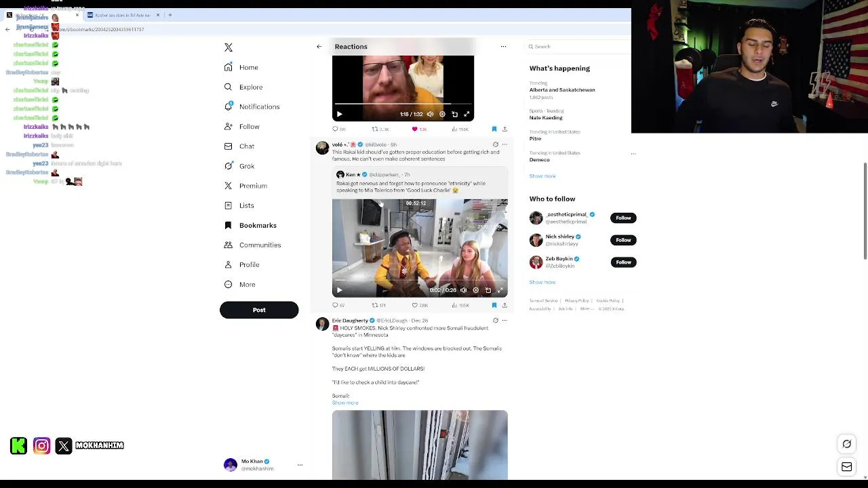Reply to volo's post

[x=338, y=305]
